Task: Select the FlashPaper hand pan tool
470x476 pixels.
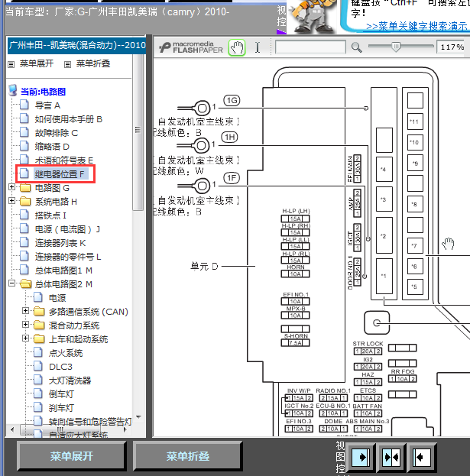Action: (x=237, y=47)
